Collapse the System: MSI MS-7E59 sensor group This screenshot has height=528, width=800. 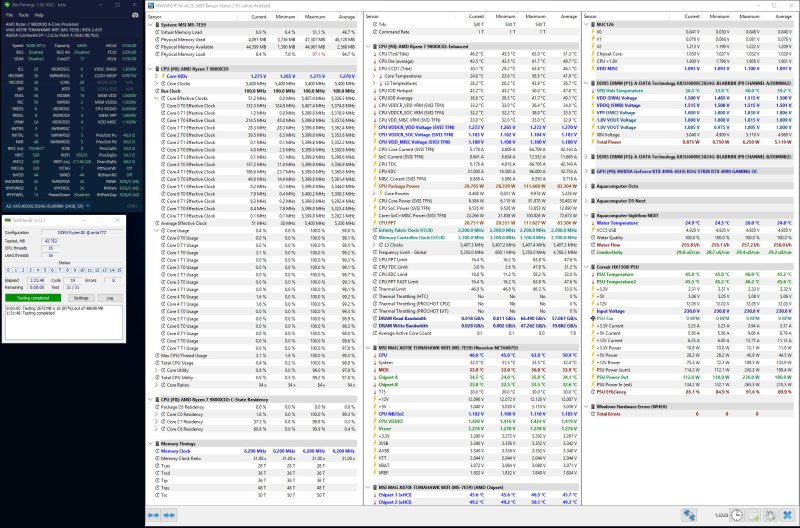[151, 24]
